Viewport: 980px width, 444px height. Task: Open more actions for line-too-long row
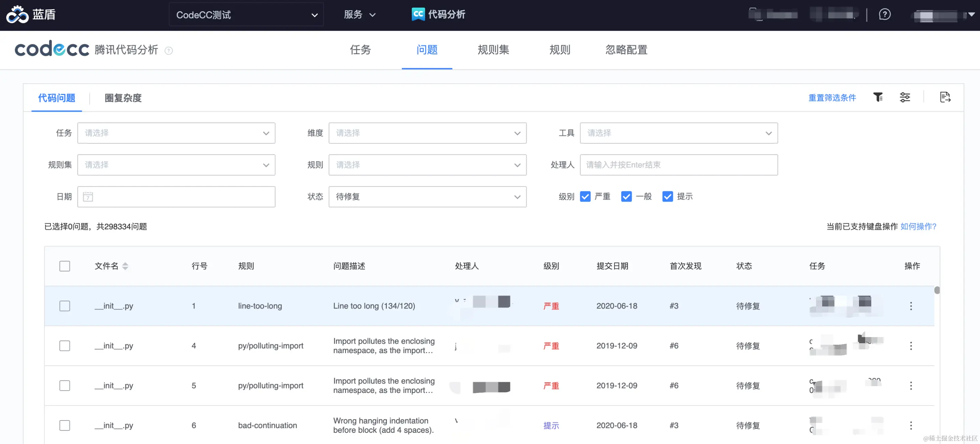point(911,306)
